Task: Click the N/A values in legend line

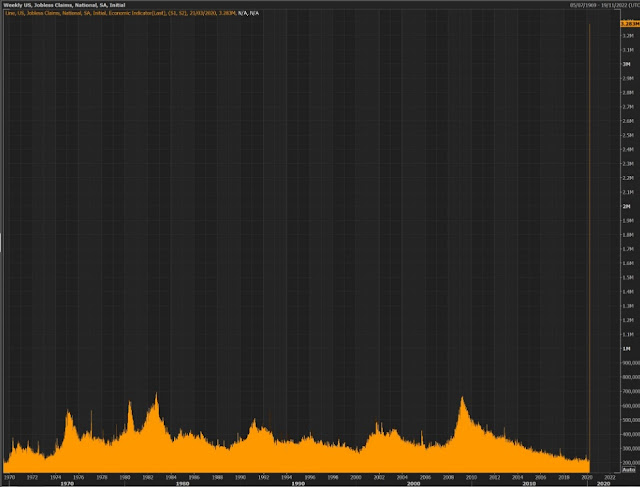Action: [249, 13]
